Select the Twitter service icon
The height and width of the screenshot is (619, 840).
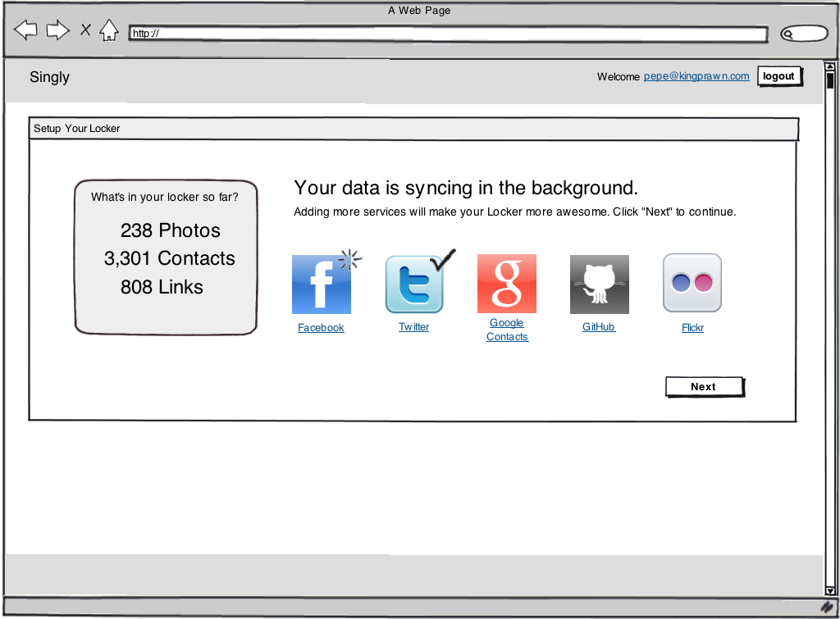click(x=414, y=284)
